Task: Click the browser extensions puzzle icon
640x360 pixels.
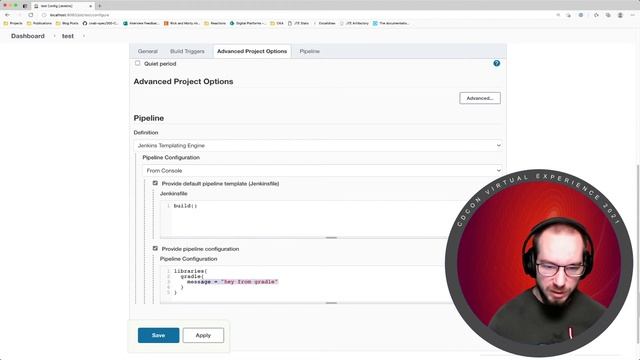Action: pos(596,15)
